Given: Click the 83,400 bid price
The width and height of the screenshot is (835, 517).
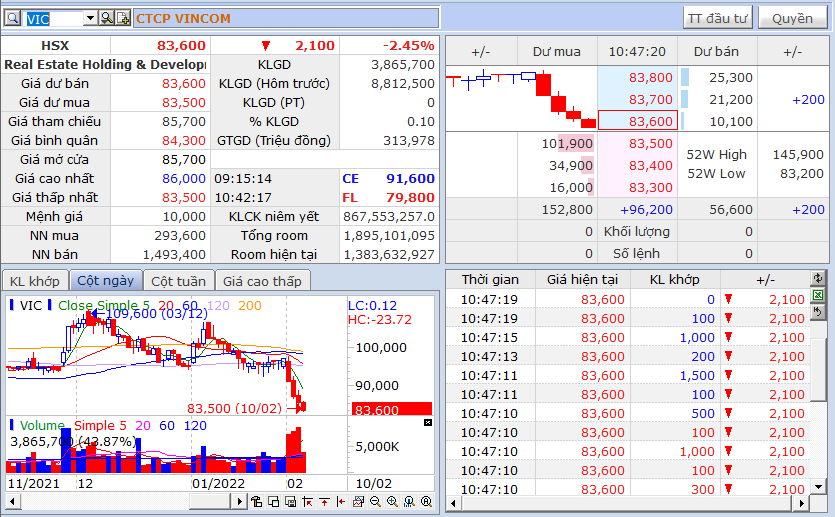Looking at the screenshot, I should (x=651, y=166).
